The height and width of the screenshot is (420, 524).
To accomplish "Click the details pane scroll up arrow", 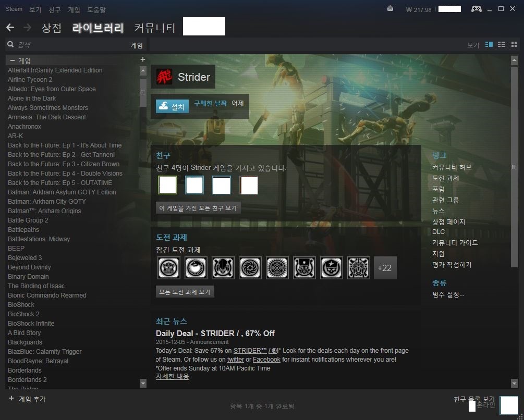I will (514, 60).
